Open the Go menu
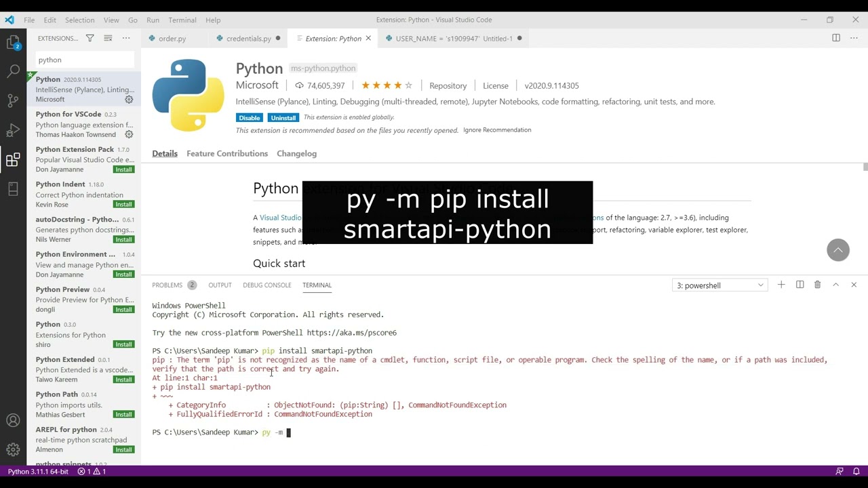This screenshot has height=488, width=868. pyautogui.click(x=133, y=20)
